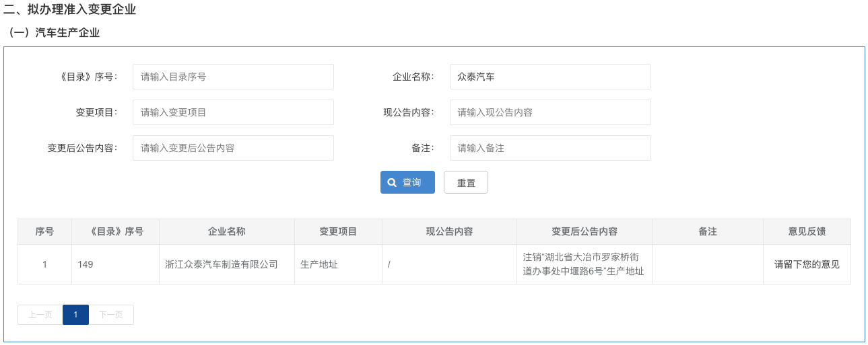The image size is (868, 345).
Task: Click the 备注 input field
Action: point(550,148)
